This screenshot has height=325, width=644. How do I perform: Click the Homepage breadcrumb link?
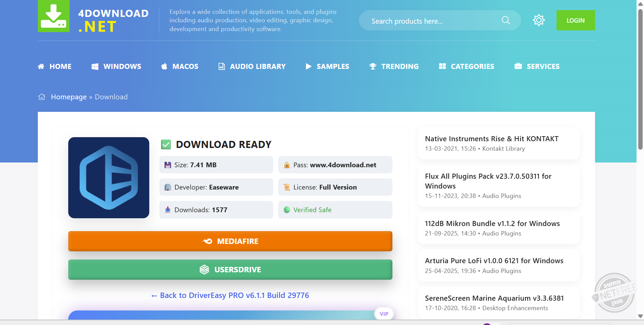[x=69, y=97]
